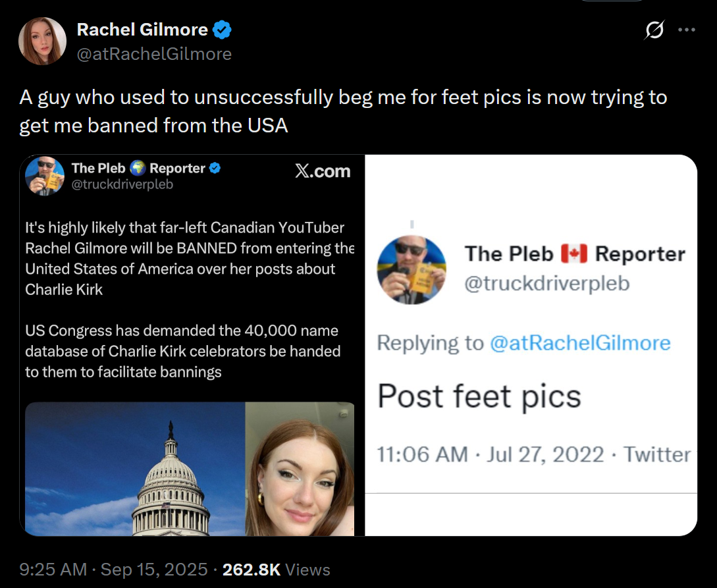717x588 pixels.
Task: Open the tweet options with the ellipsis menu
Action: click(687, 29)
